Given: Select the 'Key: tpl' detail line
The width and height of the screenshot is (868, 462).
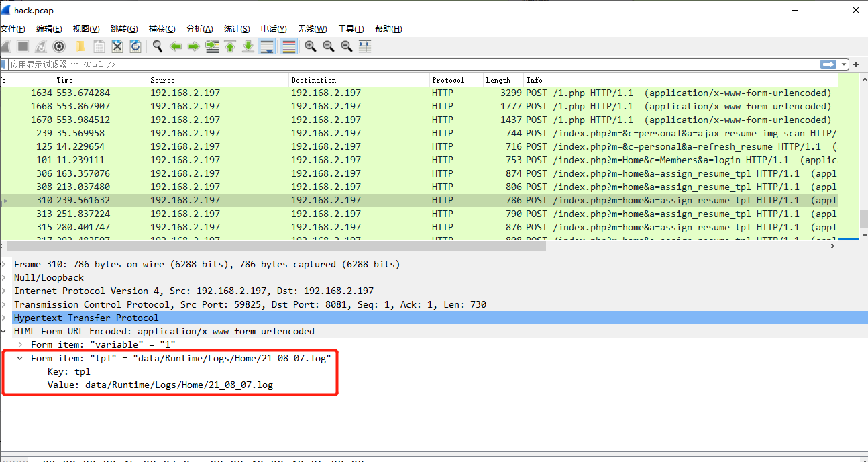Looking at the screenshot, I should [x=68, y=371].
